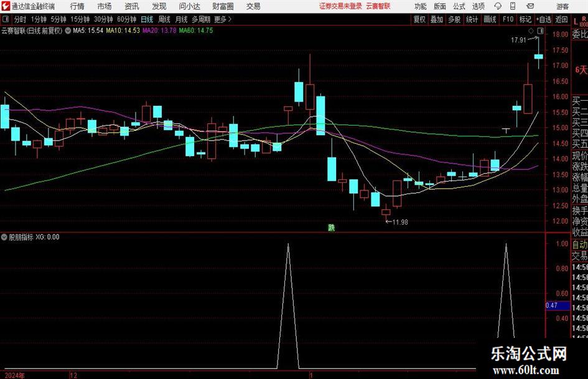Open the 资讯 menu

point(132,6)
